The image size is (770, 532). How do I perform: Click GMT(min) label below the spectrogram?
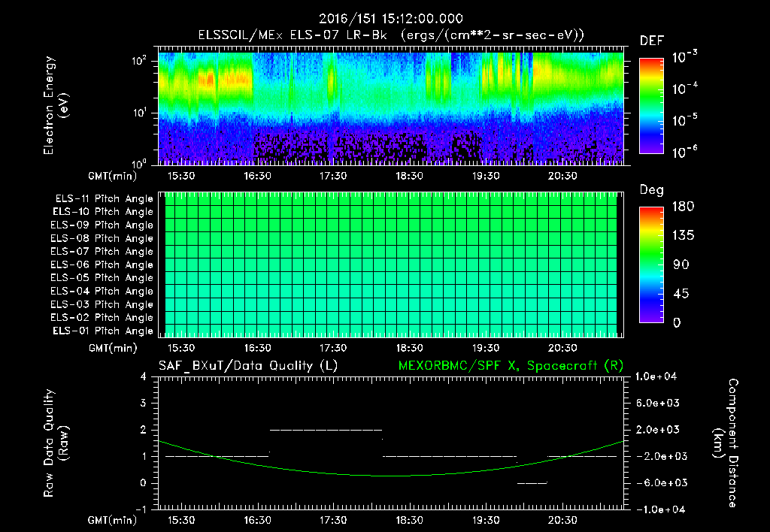coord(113,176)
